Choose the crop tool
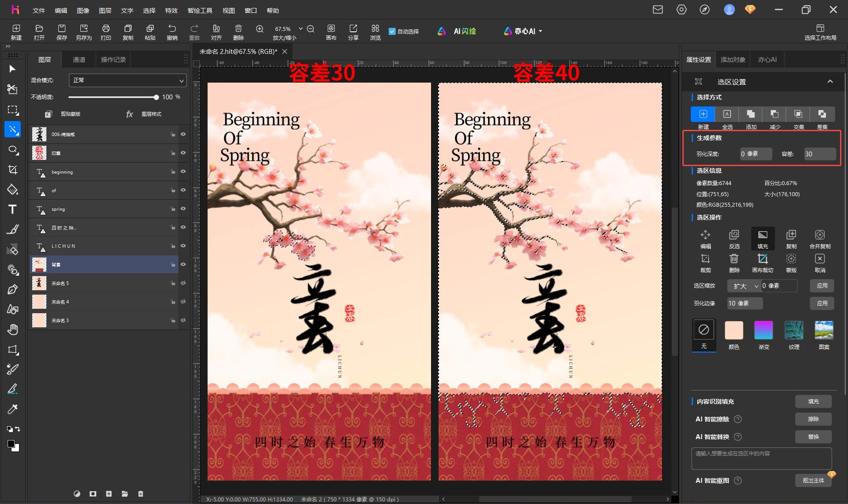The image size is (848, 504). tap(12, 170)
